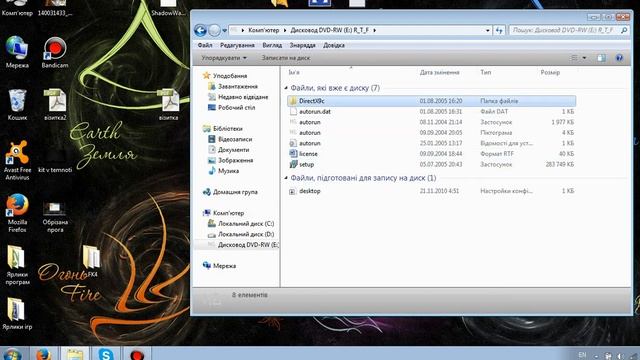Open Робочий стіл in sidebar

[236, 108]
